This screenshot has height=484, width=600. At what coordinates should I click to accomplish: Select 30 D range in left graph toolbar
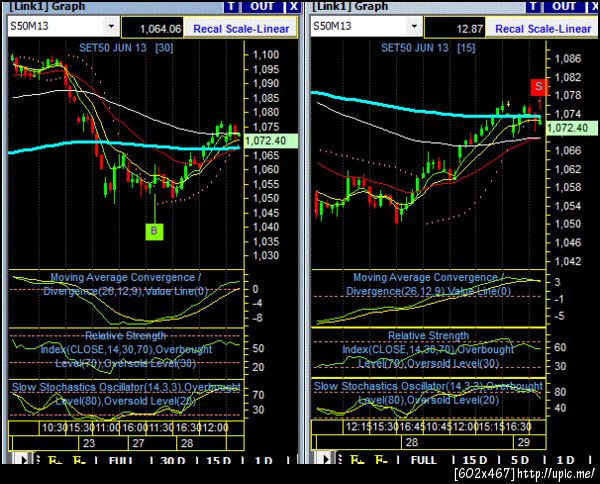[173, 460]
